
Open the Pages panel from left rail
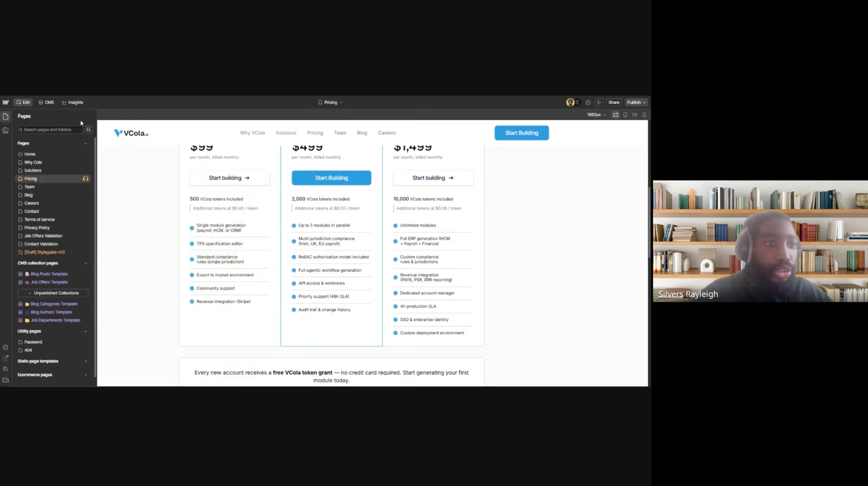tap(5, 117)
